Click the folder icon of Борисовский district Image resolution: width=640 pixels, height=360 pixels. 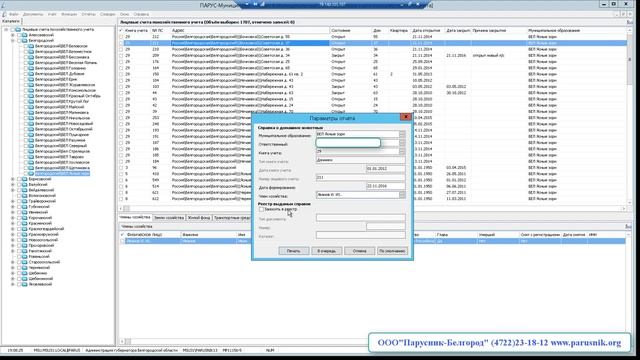pyautogui.click(x=24, y=179)
